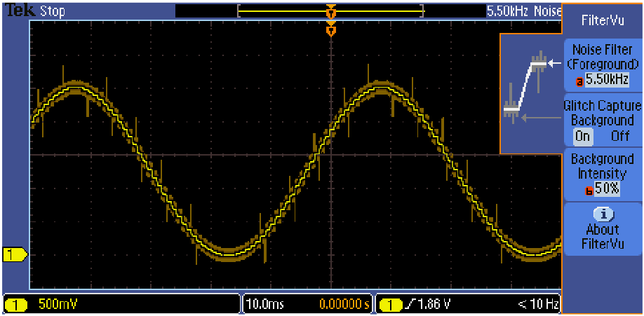
Task: Click the About FilterVu button label
Action: point(602,237)
